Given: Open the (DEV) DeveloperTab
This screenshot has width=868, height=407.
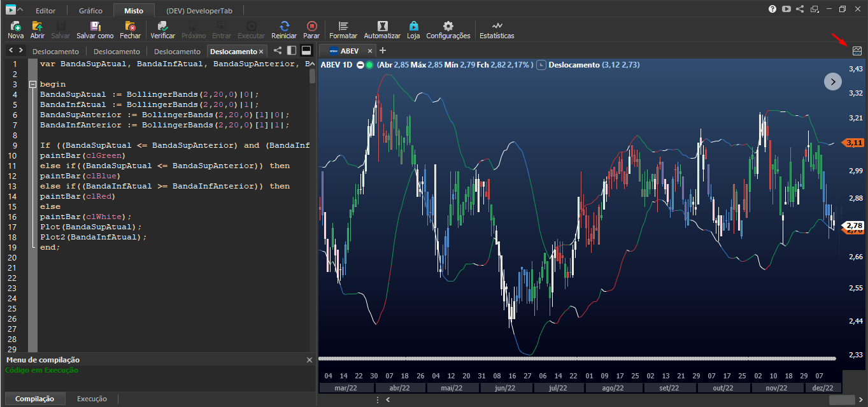Looking at the screenshot, I should click(x=199, y=11).
